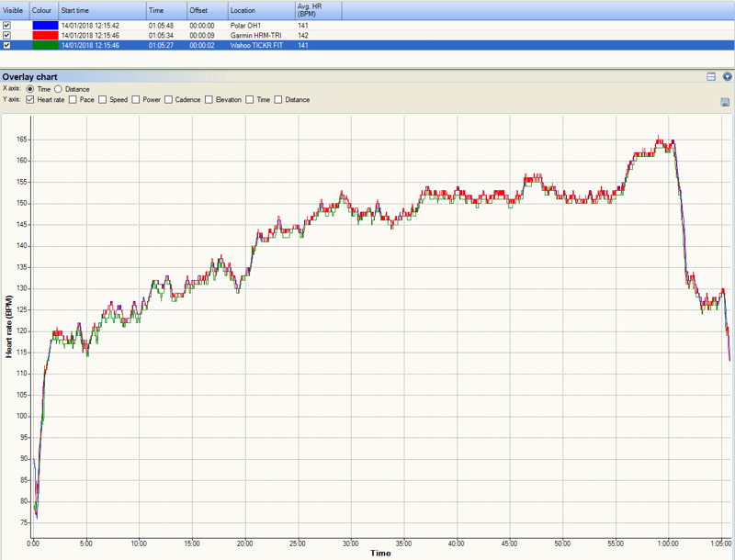Sort by the Avg. HR (BPM) column header

pyautogui.click(x=318, y=10)
